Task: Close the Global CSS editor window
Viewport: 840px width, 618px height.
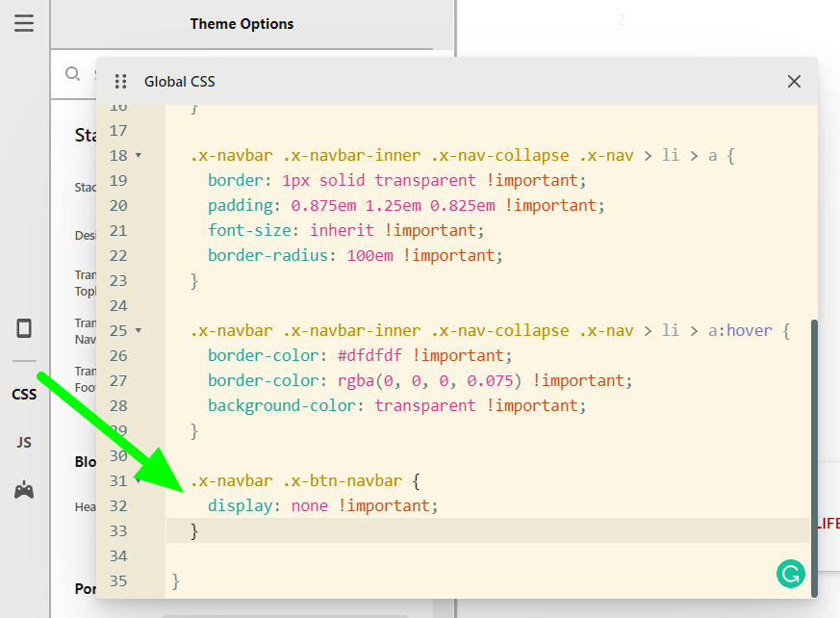Action: [794, 82]
